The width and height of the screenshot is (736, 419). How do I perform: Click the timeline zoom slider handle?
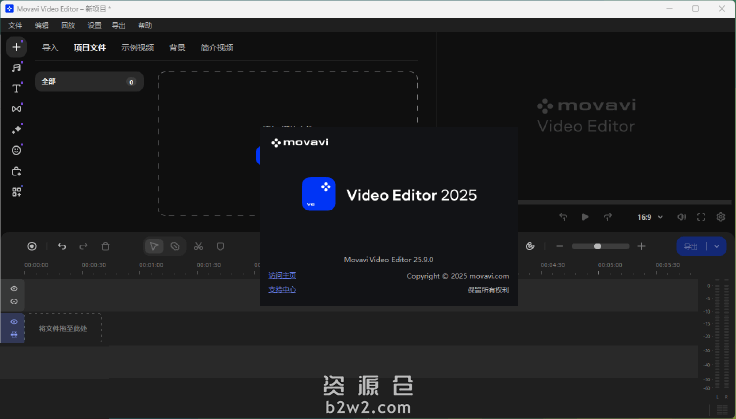[x=598, y=246]
